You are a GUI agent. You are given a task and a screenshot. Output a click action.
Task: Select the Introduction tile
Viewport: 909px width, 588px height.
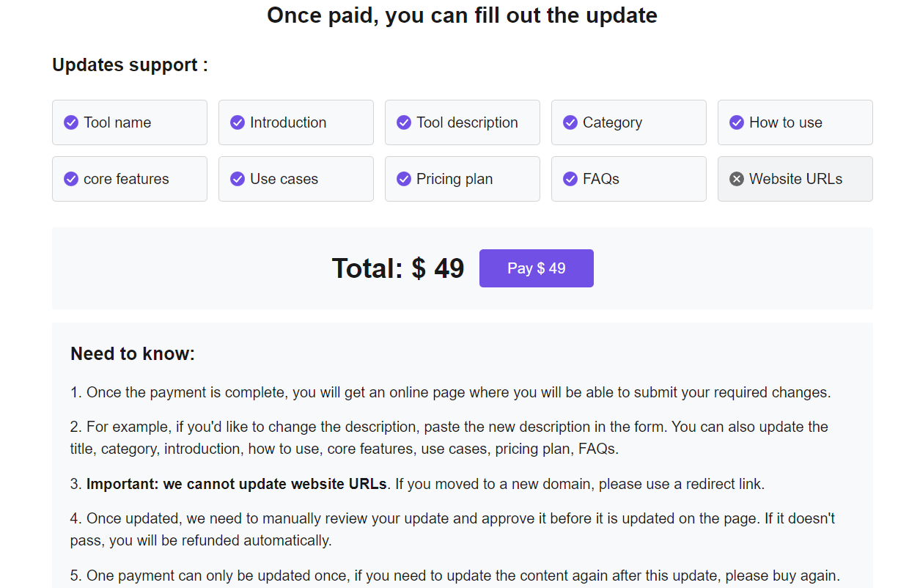295,122
